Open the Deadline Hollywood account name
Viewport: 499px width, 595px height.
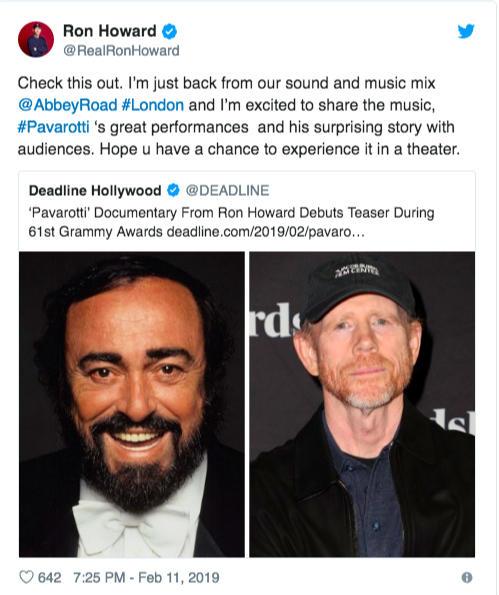[x=95, y=190]
